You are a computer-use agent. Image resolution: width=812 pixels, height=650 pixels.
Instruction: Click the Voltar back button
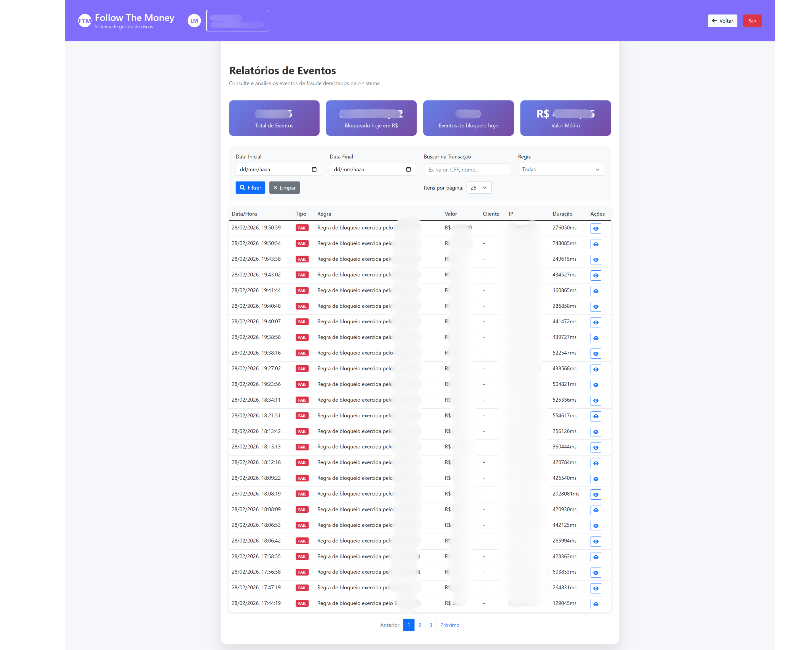click(722, 21)
